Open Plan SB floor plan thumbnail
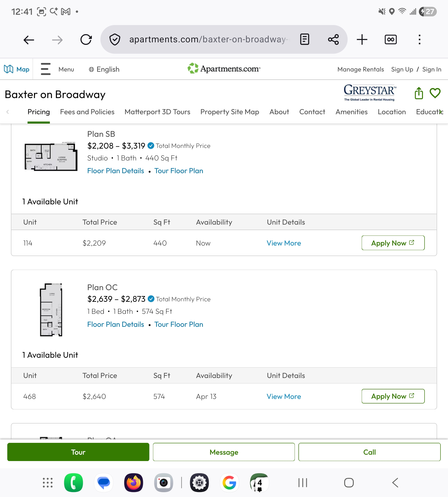Screen dimensions: 448x497 point(51,157)
